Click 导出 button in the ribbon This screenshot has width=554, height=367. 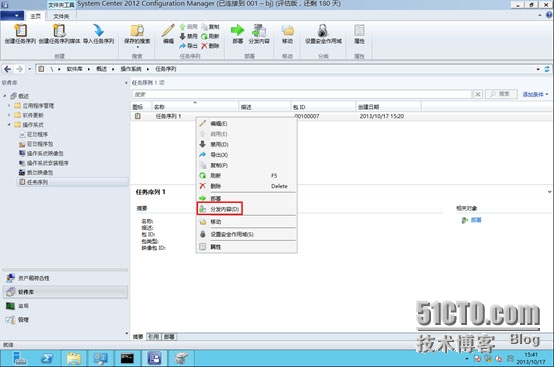[188, 46]
